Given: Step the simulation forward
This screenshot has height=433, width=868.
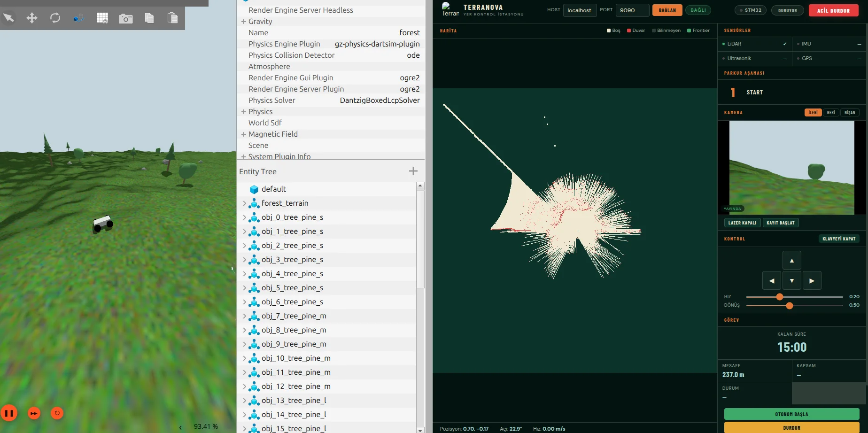Looking at the screenshot, I should pos(34,413).
